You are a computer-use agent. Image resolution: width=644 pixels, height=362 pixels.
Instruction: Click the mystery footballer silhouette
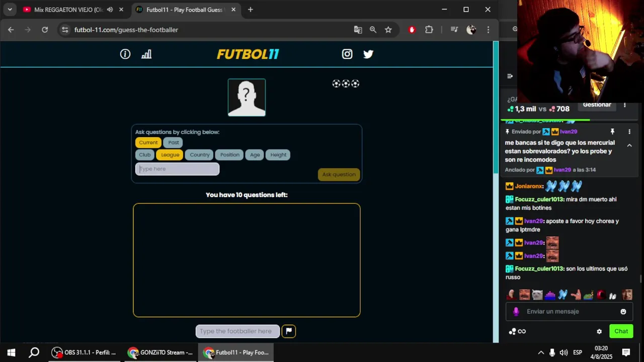[x=247, y=98]
